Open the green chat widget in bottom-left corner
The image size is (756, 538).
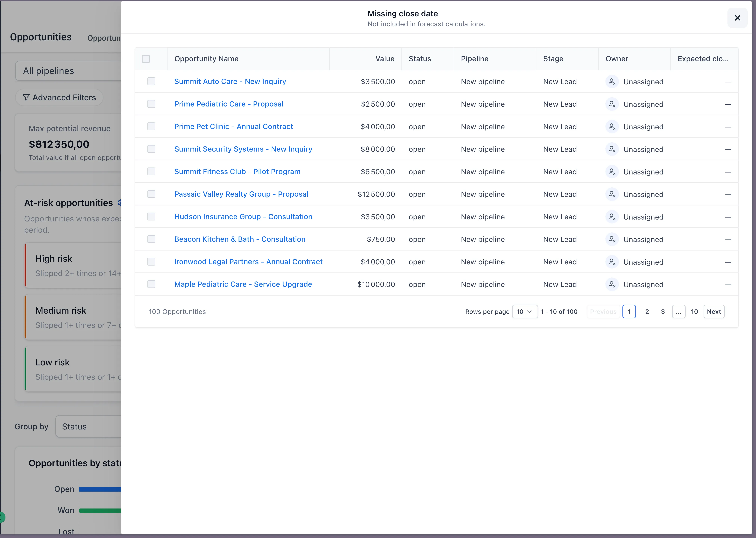[x=3, y=518]
